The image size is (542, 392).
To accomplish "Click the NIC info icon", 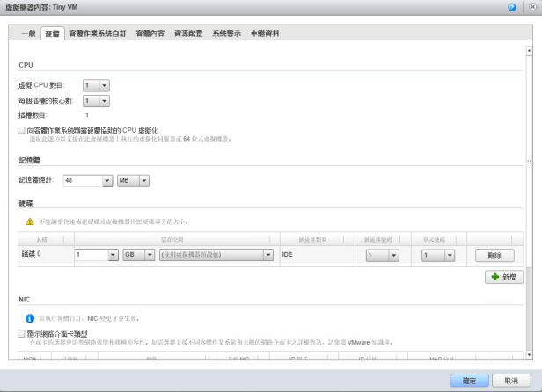I will pyautogui.click(x=30, y=318).
